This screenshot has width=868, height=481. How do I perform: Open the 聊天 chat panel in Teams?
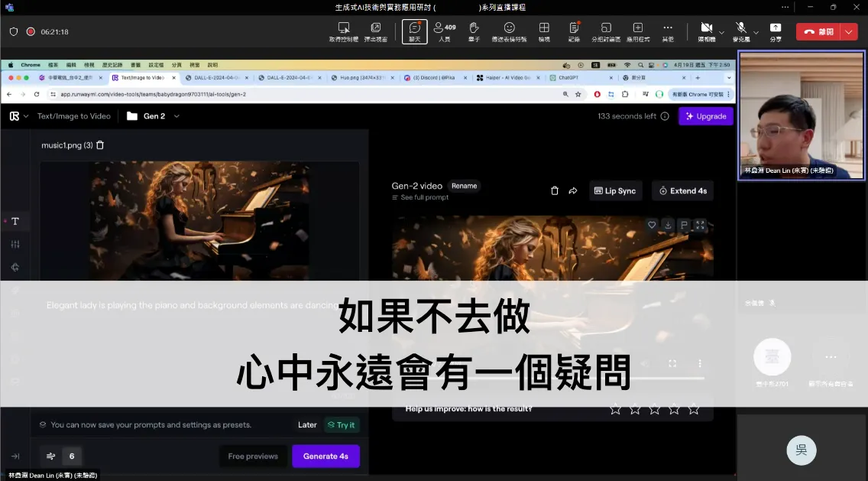point(415,31)
